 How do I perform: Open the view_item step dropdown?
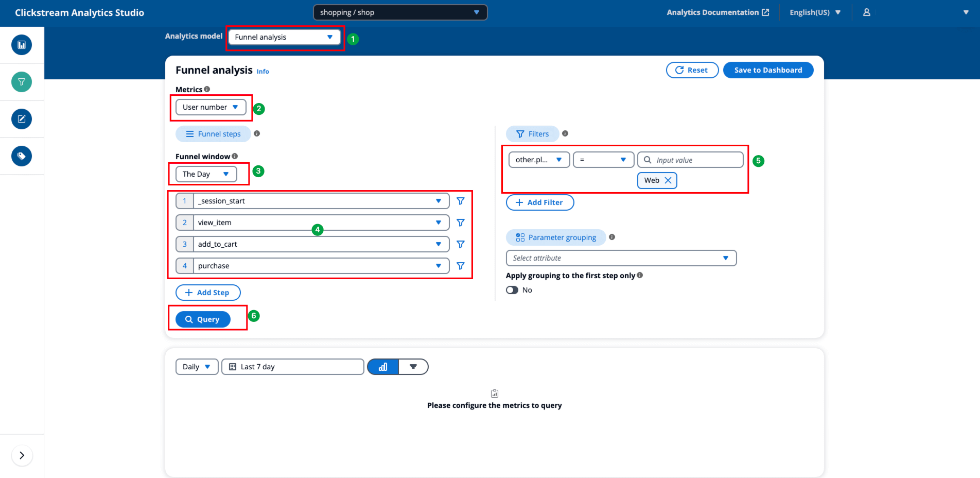(321, 223)
